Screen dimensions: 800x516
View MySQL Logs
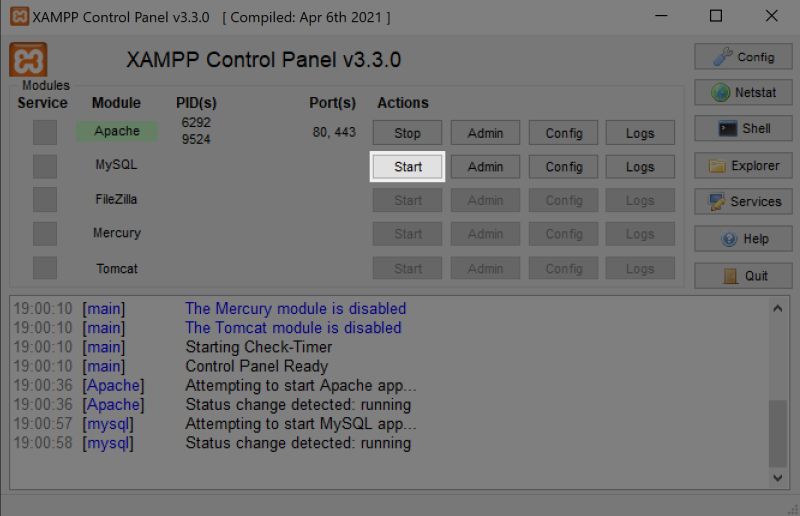point(640,166)
